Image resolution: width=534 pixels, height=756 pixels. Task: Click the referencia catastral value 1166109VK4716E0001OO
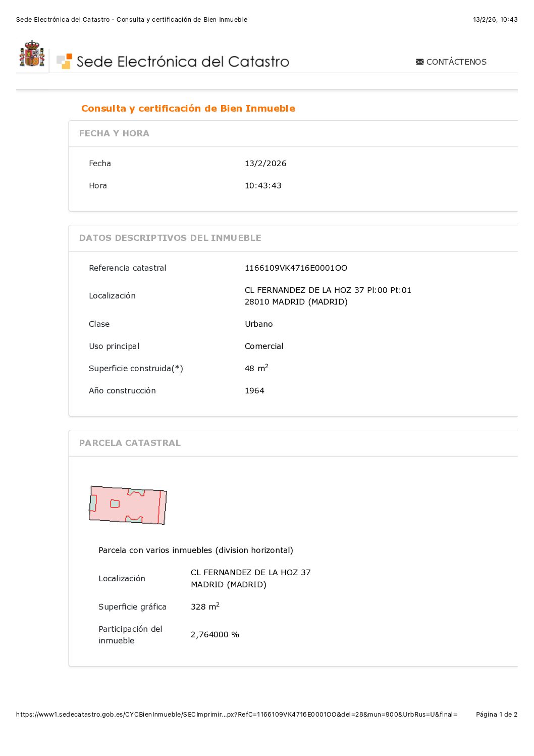(296, 268)
